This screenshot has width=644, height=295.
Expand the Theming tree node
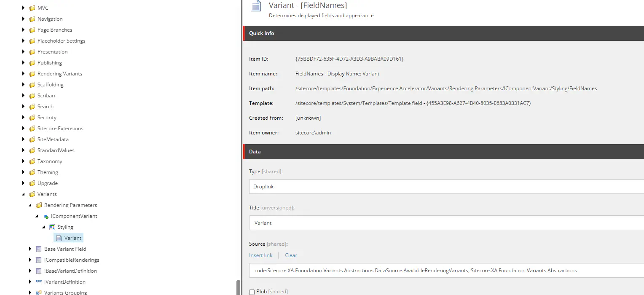click(24, 172)
